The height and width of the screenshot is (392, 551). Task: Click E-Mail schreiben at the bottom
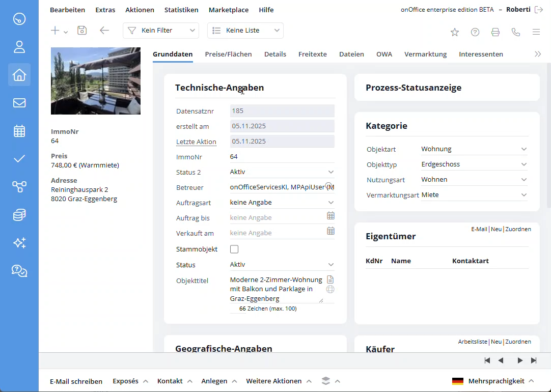click(76, 380)
